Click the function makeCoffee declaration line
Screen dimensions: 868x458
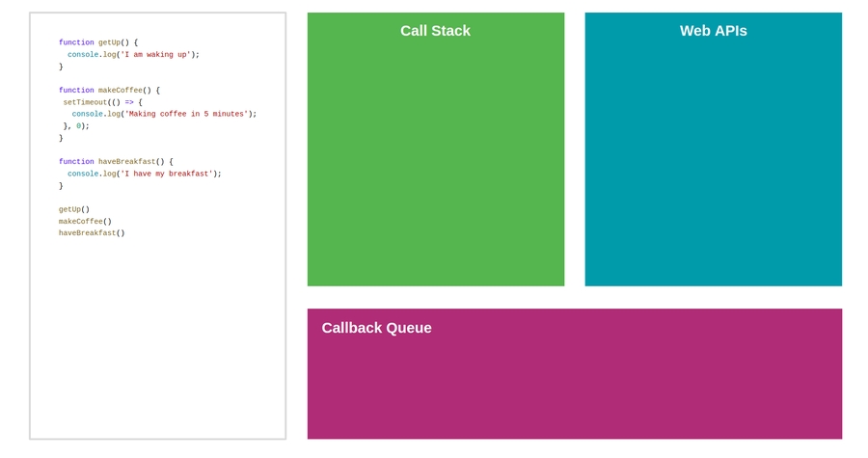(109, 91)
